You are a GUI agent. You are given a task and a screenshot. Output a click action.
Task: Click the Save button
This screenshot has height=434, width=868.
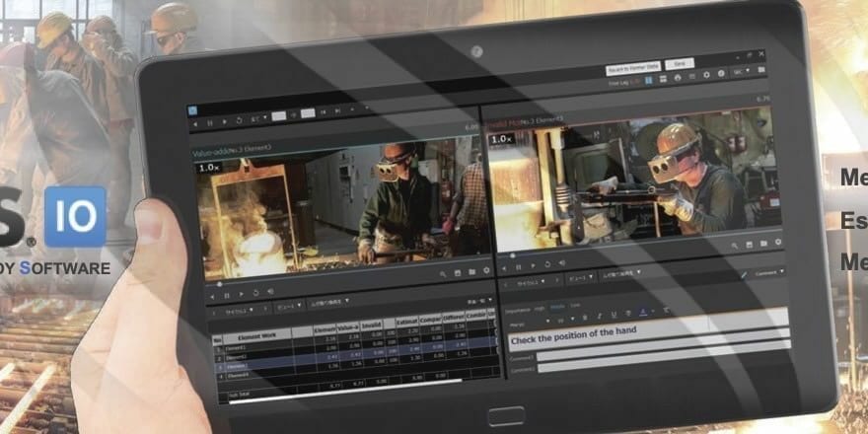tap(679, 63)
